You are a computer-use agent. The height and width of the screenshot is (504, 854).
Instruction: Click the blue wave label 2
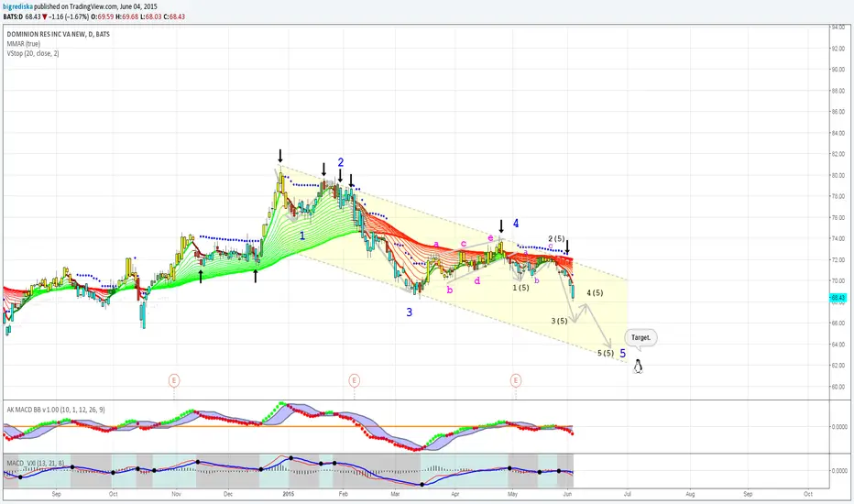click(x=340, y=162)
